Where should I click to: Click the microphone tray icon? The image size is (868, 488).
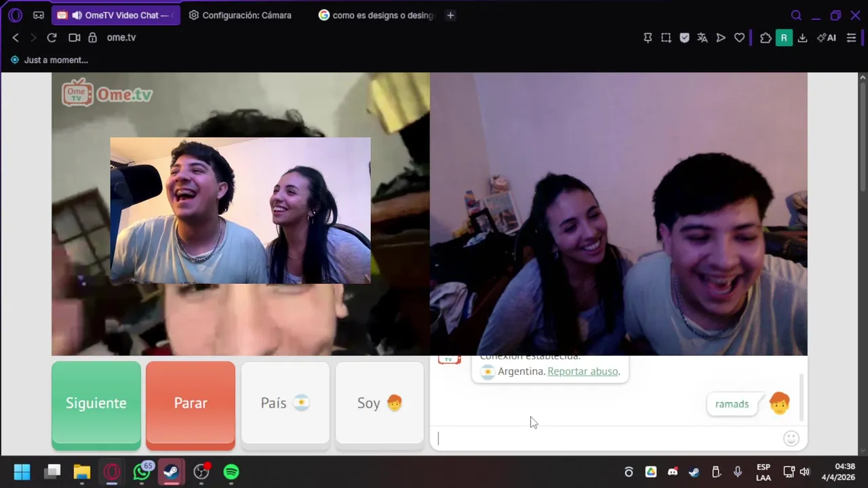pos(737,472)
